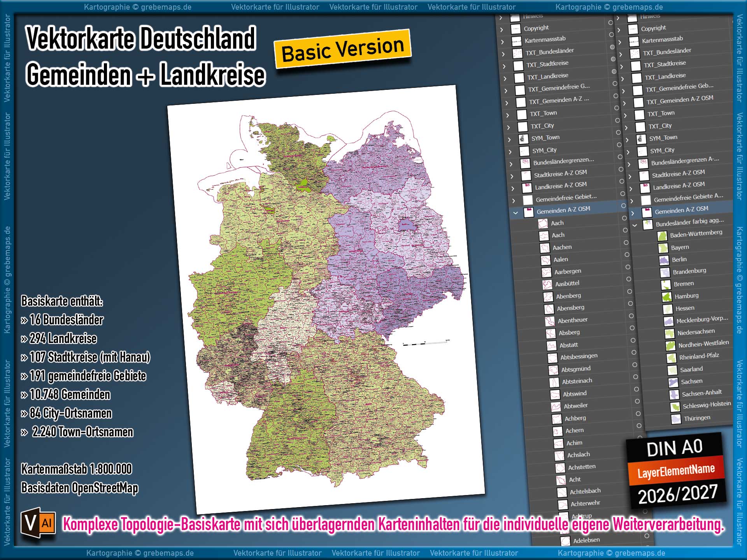Click the Sachsen layer thumbnail

pyautogui.click(x=673, y=382)
